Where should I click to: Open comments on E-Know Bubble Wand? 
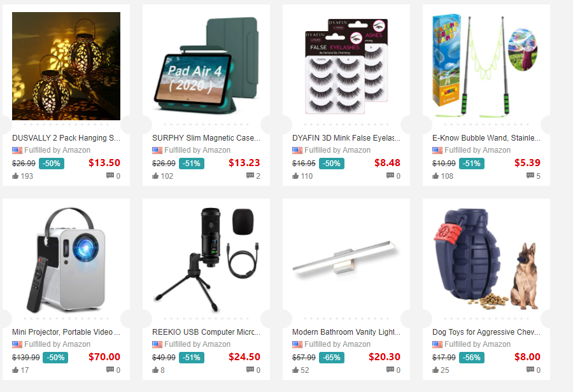530,176
